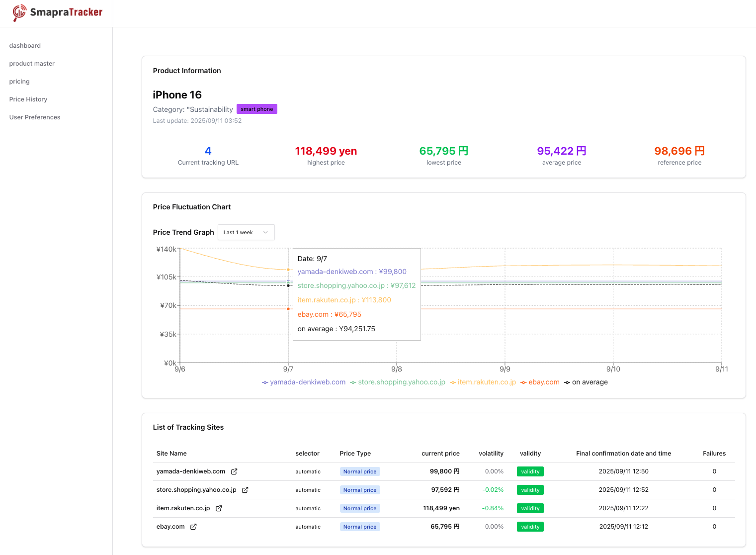Open yamada-denkiweb.com via its external link icon
Image resolution: width=756 pixels, height=555 pixels.
tap(234, 471)
